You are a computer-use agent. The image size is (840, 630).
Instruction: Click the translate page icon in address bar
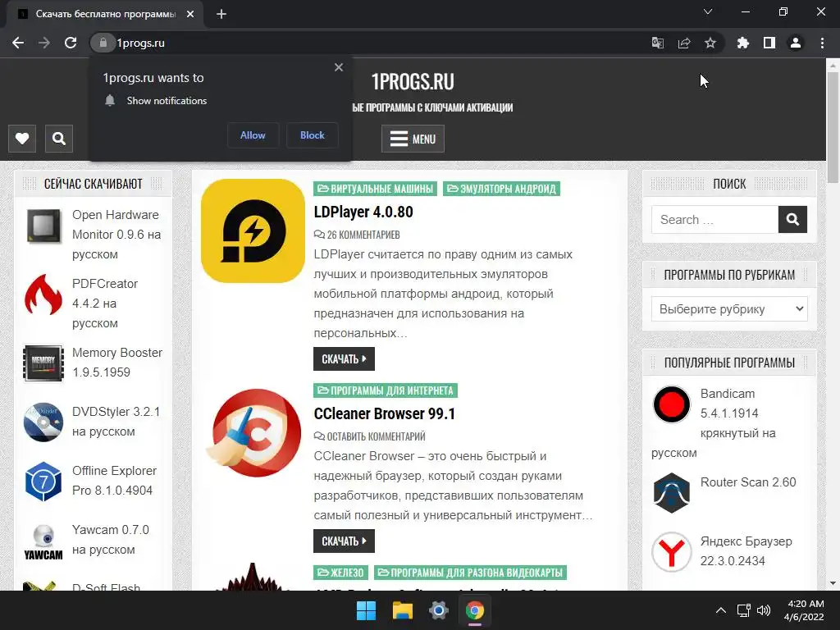pyautogui.click(x=657, y=43)
